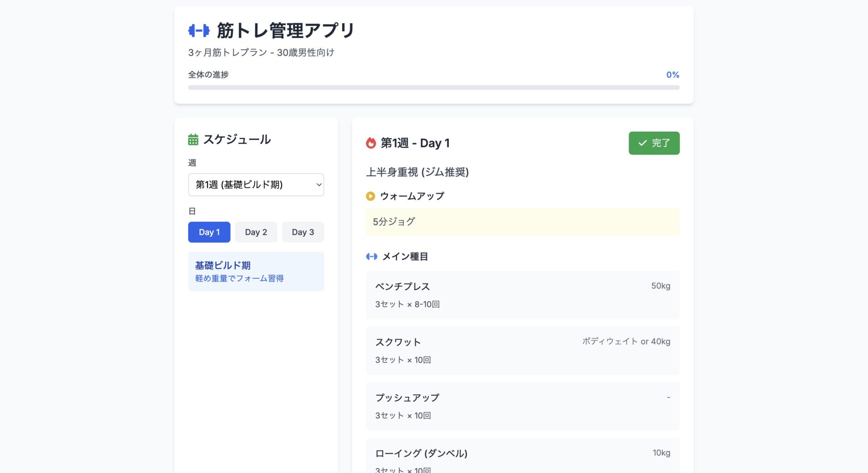
Task: Click the checkmark icon inside the 完了 button
Action: (642, 143)
